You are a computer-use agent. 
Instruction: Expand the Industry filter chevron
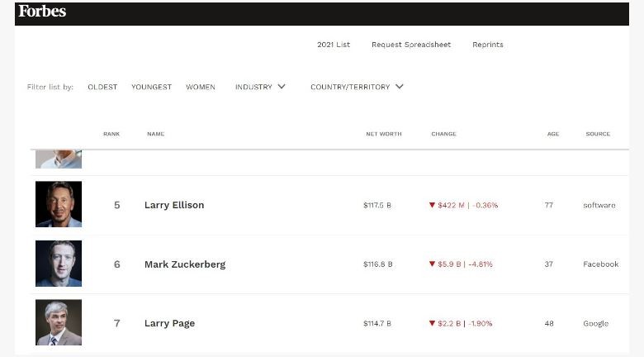click(282, 87)
